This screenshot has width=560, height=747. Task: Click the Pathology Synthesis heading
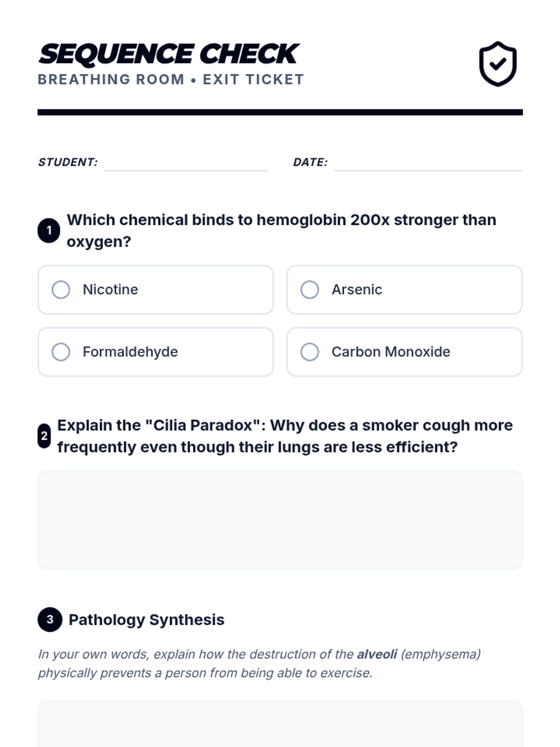146,620
